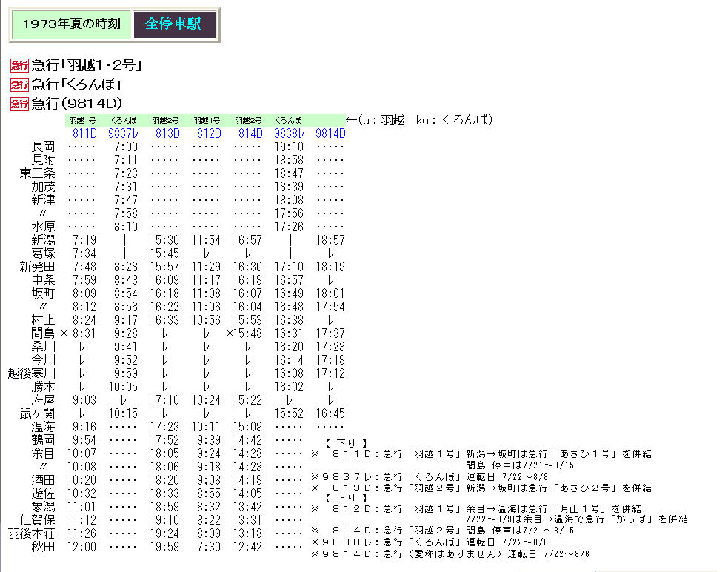Image resolution: width=728 pixels, height=572 pixels.
Task: Click the 7:00 time in 長岡 row
Action: coord(126,147)
